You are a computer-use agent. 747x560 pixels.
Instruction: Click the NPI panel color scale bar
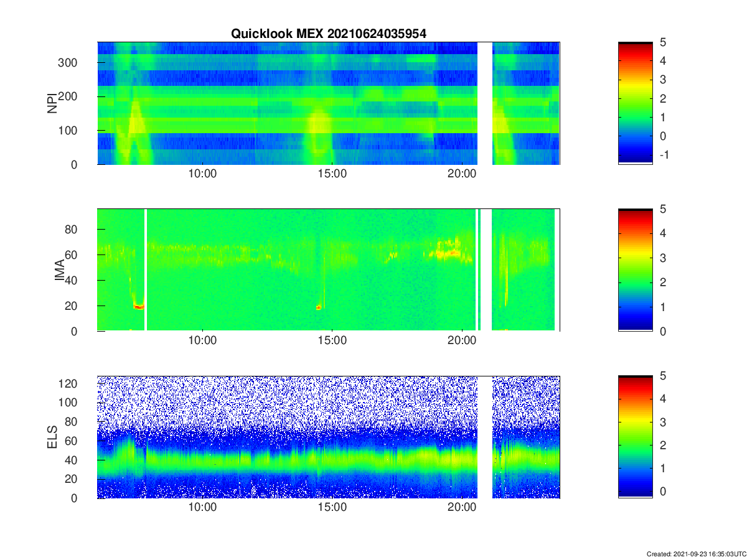tap(636, 103)
